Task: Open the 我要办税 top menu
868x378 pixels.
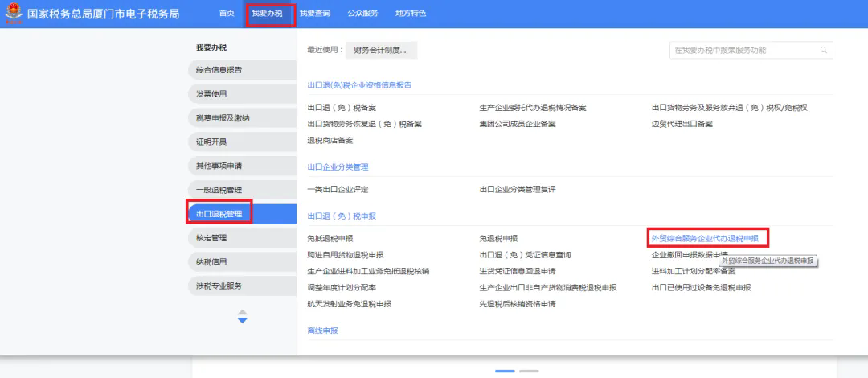Action: tap(267, 14)
